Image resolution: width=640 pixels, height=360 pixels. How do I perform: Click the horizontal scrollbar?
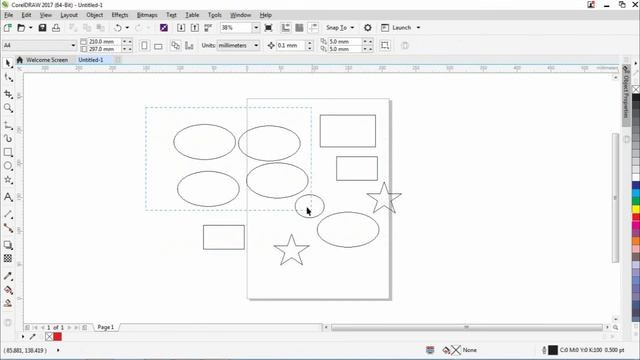click(467, 327)
